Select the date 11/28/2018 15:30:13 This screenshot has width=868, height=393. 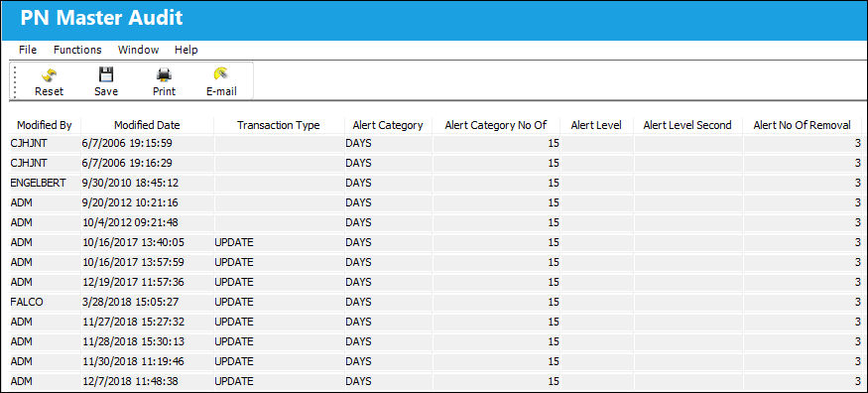pos(133,342)
